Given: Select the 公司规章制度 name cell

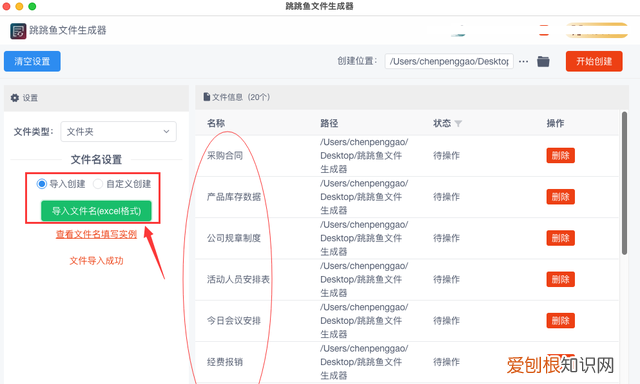Looking at the screenshot, I should coord(234,238).
